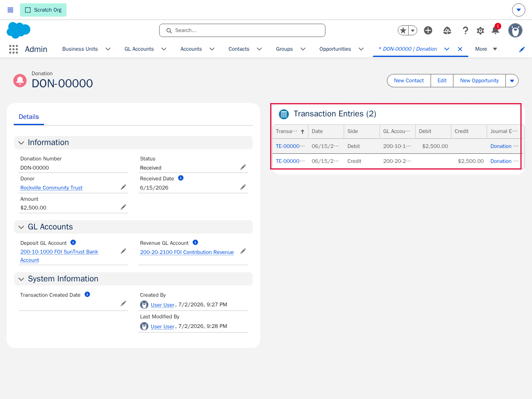Open 200-10-1000 FOI SunTrust Bank Account link
Image resolution: width=532 pixels, height=399 pixels.
59,256
